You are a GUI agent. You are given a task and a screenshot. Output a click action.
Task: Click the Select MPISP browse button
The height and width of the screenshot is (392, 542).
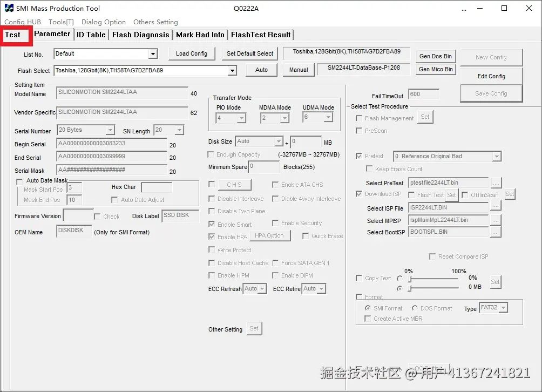[x=496, y=220]
